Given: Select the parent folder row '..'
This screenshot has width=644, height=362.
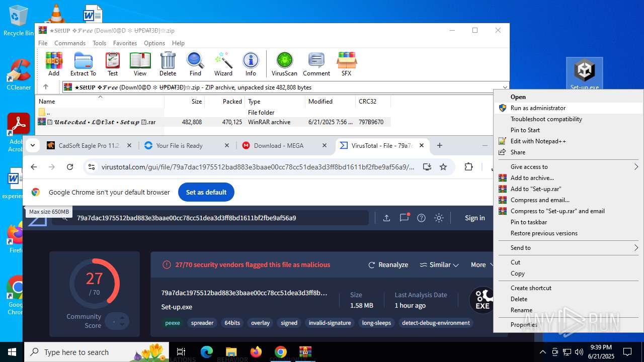Looking at the screenshot, I should [x=212, y=113].
